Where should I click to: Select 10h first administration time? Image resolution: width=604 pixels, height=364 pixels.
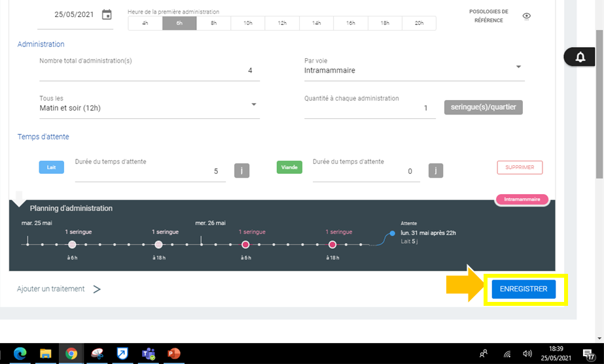point(248,23)
